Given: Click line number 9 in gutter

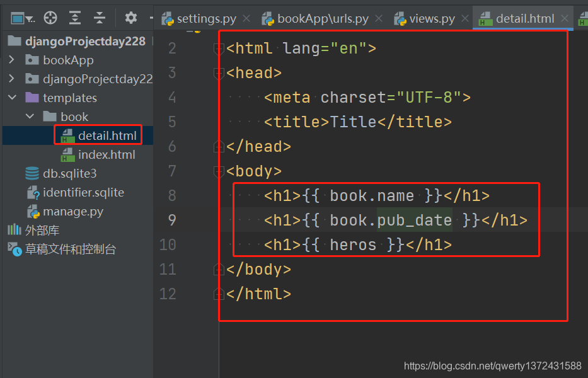Looking at the screenshot, I should pyautogui.click(x=172, y=220).
